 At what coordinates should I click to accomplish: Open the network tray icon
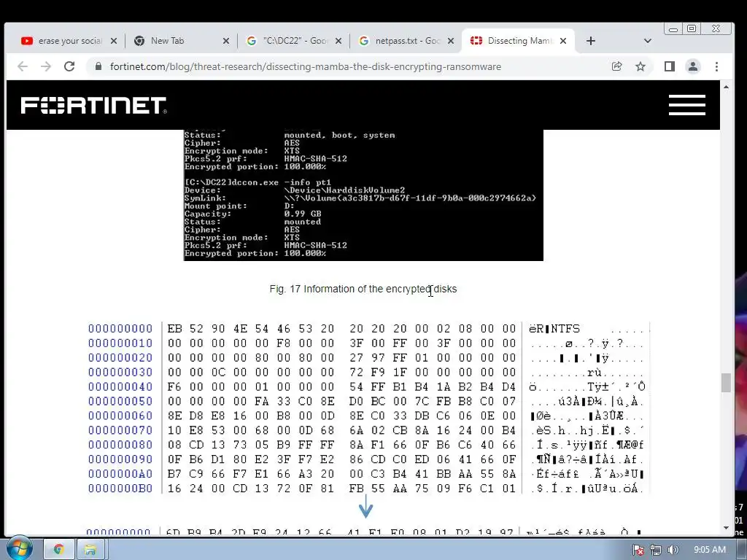pos(656,550)
